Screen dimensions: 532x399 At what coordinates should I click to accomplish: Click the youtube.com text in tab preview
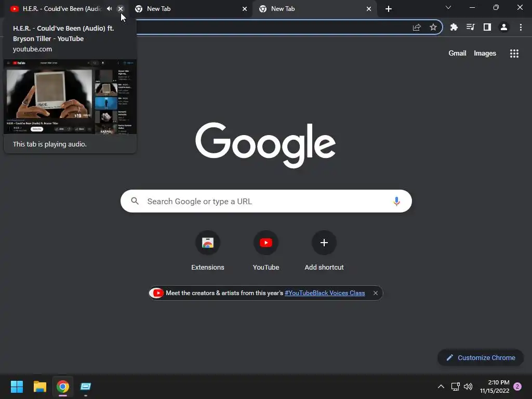pos(33,49)
